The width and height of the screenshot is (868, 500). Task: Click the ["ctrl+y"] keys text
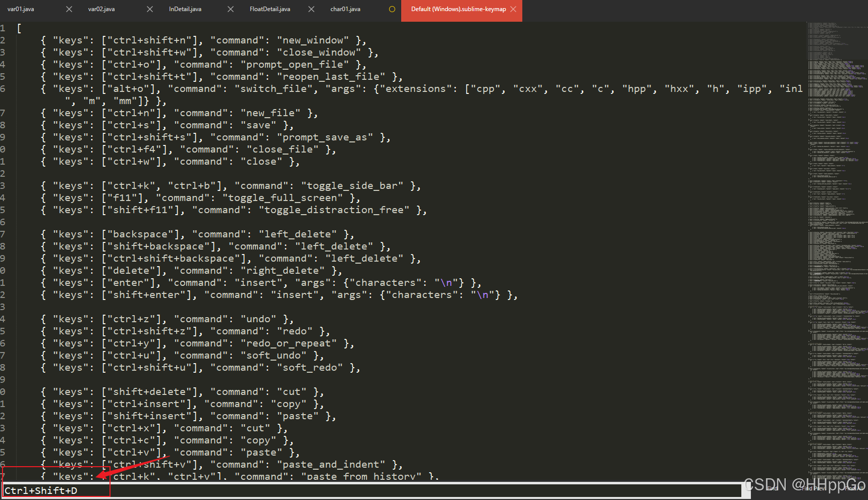134,343
